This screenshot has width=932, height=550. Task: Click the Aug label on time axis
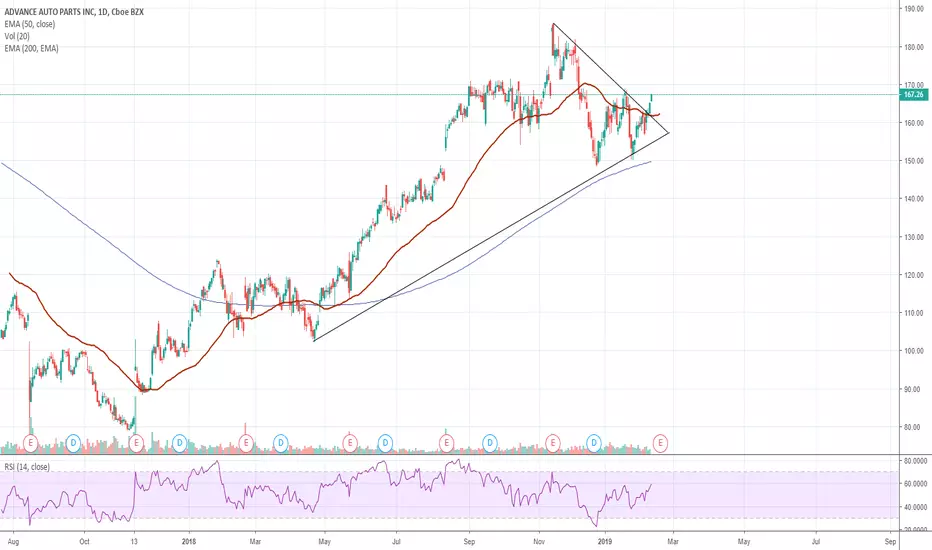point(14,542)
